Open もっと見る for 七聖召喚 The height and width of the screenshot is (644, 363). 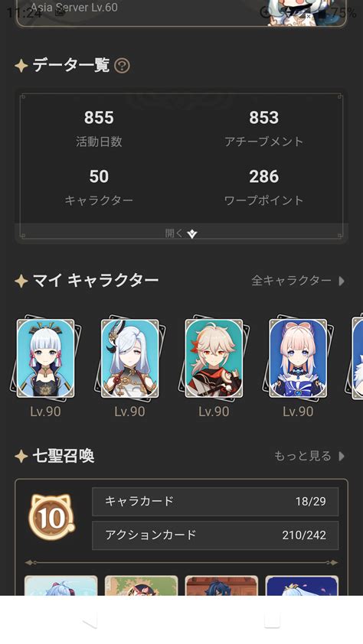coord(302,456)
